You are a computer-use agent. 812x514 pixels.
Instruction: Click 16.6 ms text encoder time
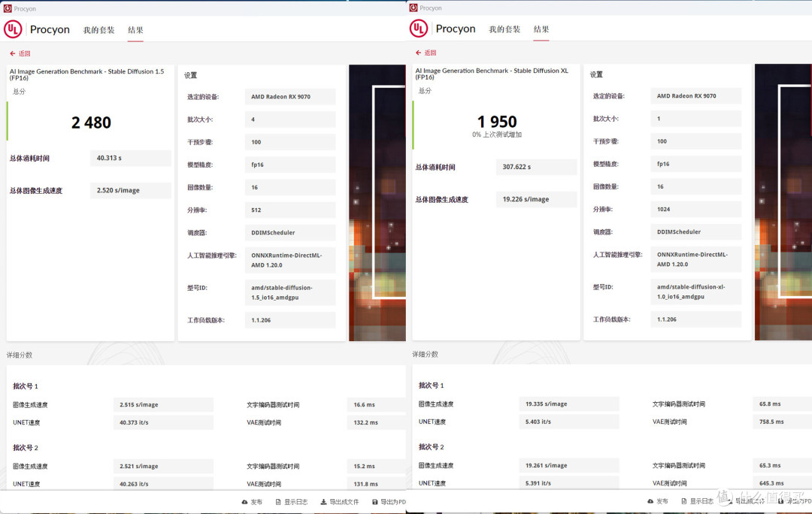376,405
